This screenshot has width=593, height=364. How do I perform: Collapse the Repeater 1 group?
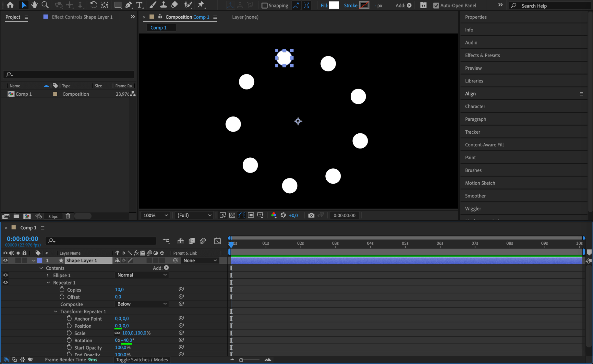pyautogui.click(x=48, y=283)
